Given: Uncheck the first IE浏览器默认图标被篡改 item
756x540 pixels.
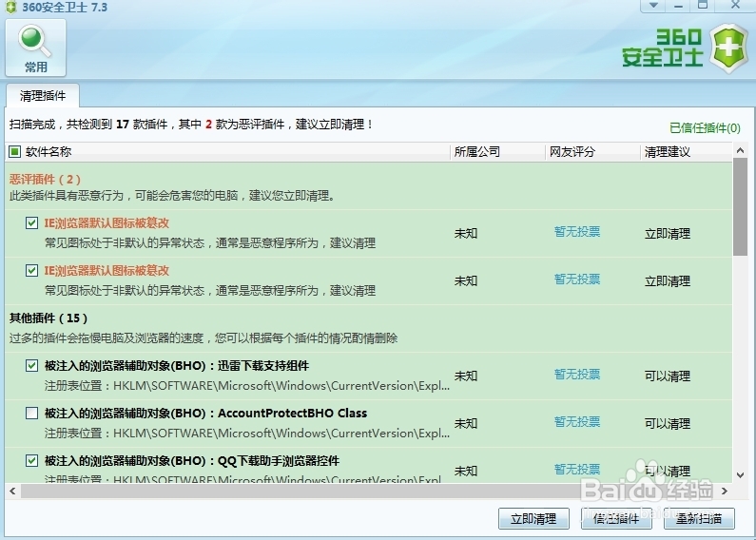Looking at the screenshot, I should pos(31,223).
